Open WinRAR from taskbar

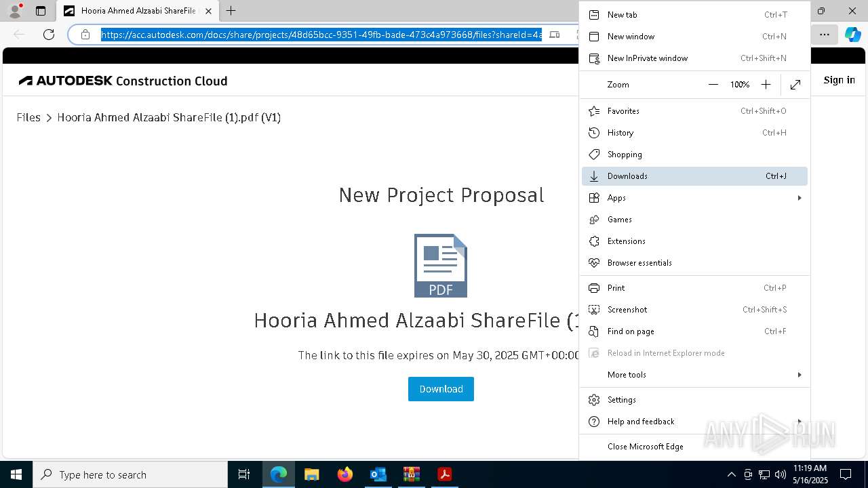coord(411,474)
